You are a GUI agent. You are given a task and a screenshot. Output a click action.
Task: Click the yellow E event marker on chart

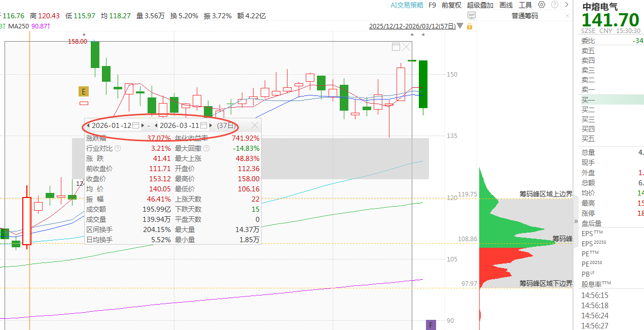(83, 91)
